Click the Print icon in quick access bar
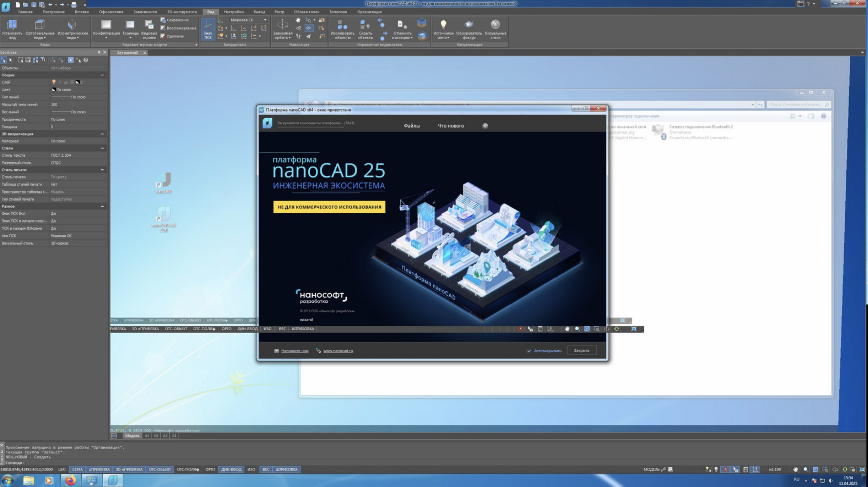Screen dimensions: 868x487 pyautogui.click(x=74, y=4)
